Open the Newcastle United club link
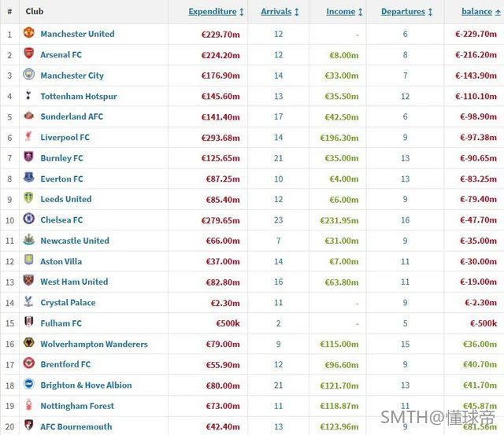Viewport: 504px width, 435px height. click(x=75, y=241)
